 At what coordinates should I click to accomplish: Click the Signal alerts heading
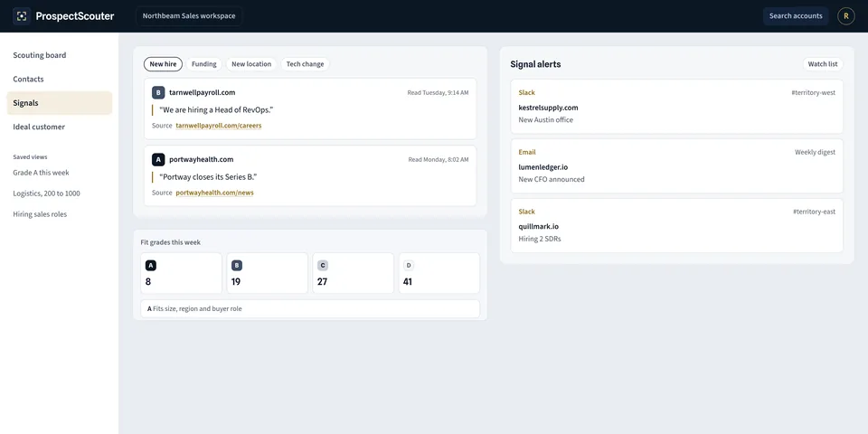pos(535,64)
